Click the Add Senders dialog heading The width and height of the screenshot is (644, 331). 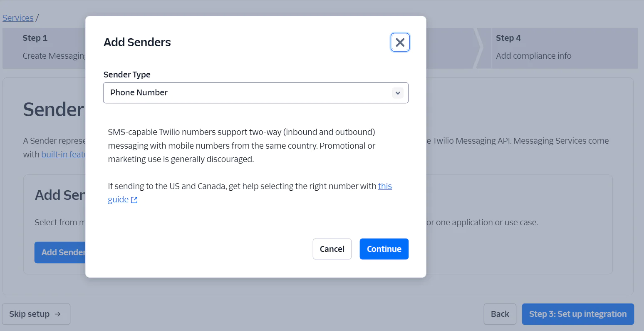(x=137, y=42)
